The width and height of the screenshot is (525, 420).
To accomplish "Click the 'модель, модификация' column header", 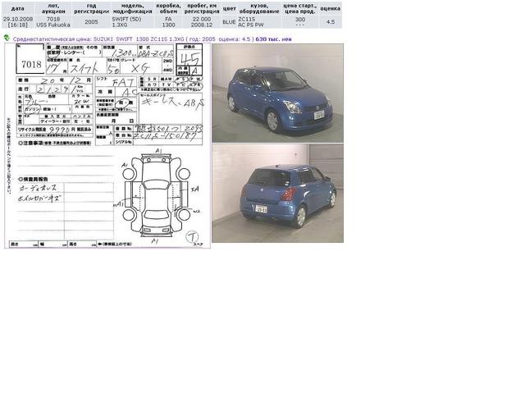I will click(x=133, y=9).
